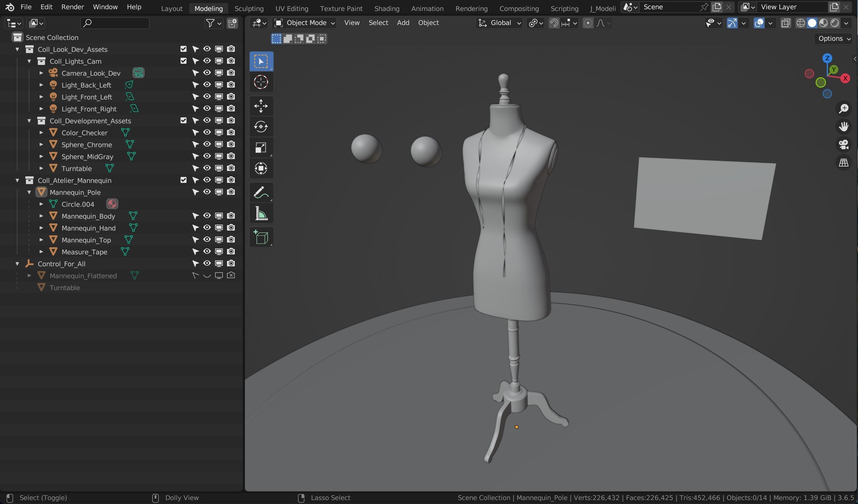
Task: Uncheck Coll_Development_Assets checkbox
Action: [x=184, y=121]
